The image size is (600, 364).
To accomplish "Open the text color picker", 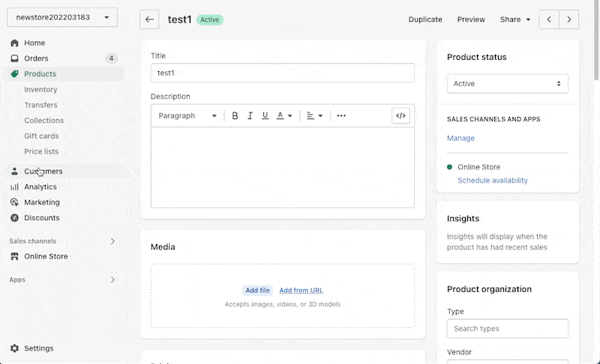I will pos(284,116).
